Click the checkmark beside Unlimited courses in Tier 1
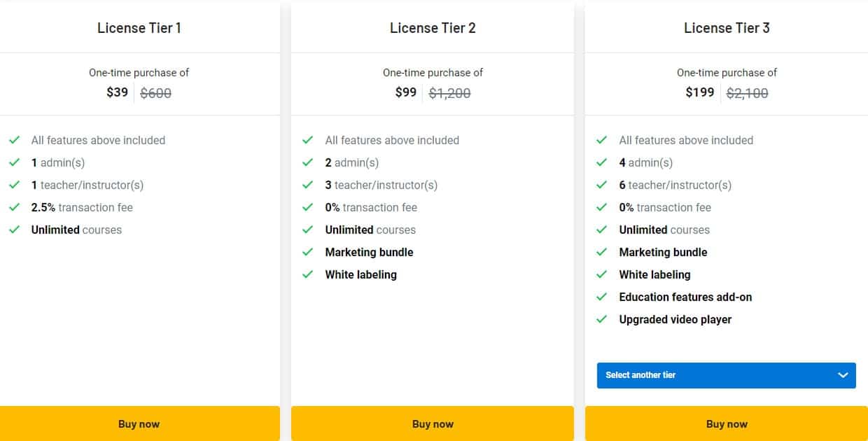The image size is (868, 441). pyautogui.click(x=15, y=230)
